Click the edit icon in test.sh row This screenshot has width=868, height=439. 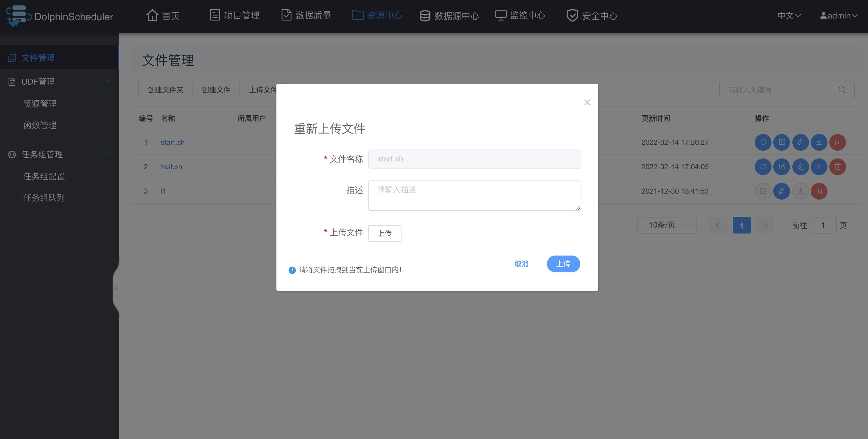(781, 167)
